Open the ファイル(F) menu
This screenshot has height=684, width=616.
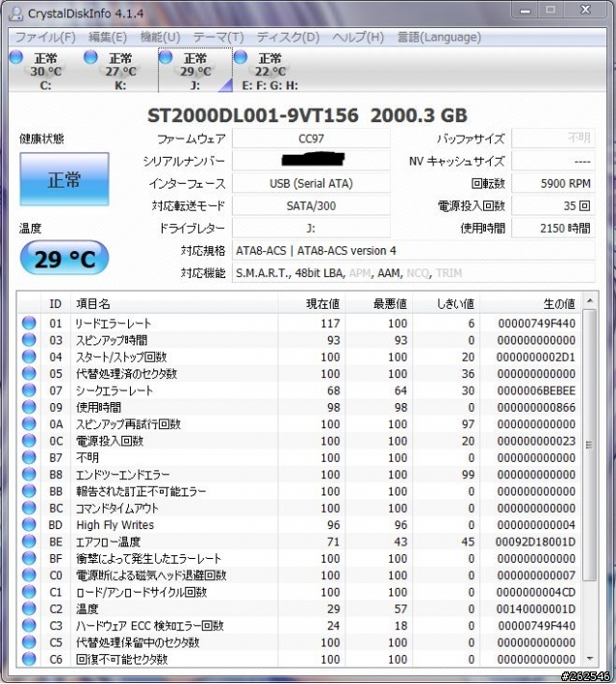click(x=45, y=38)
